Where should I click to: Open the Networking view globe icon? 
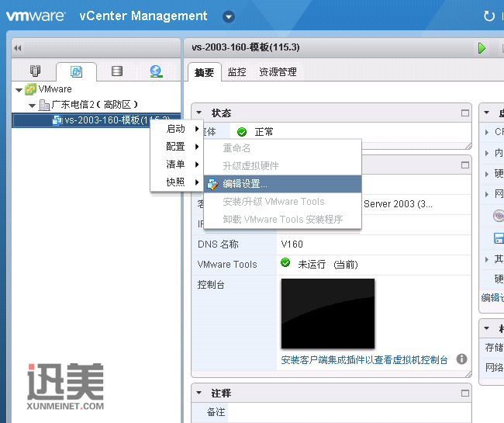point(156,71)
